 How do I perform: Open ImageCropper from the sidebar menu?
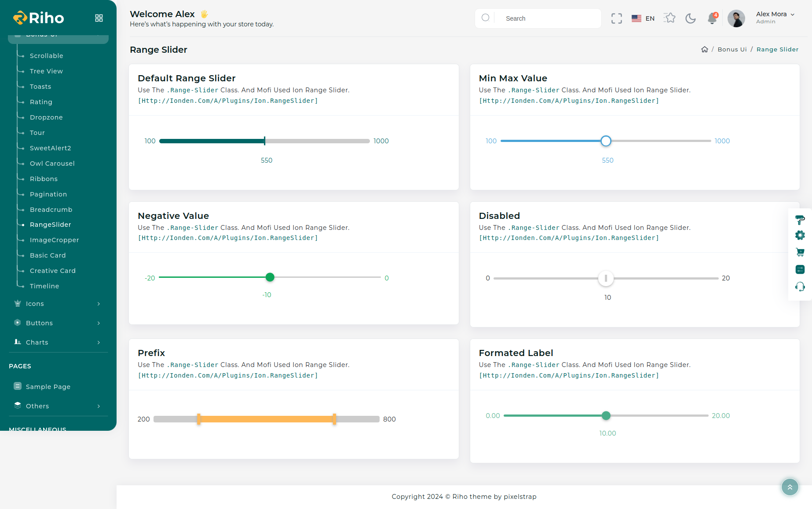click(54, 240)
